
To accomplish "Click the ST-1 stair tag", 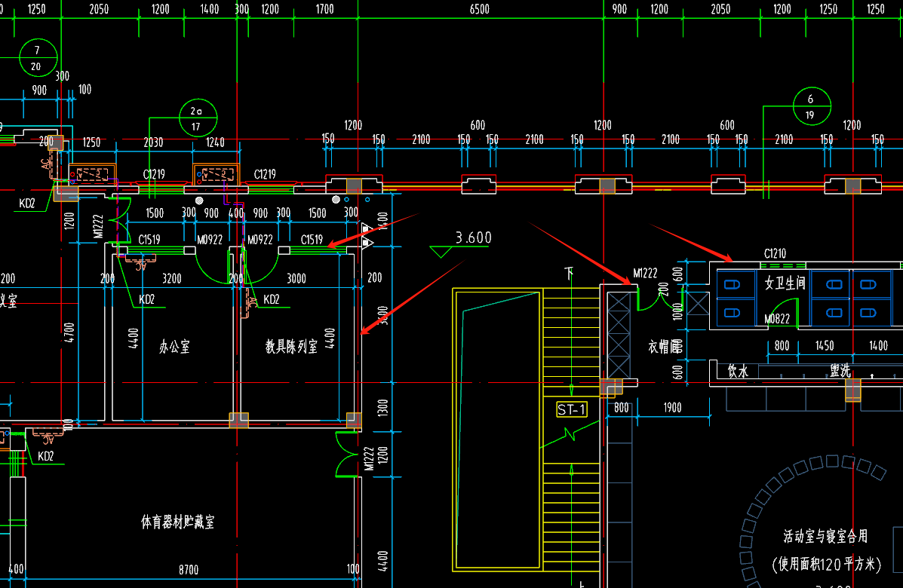I will pos(571,409).
